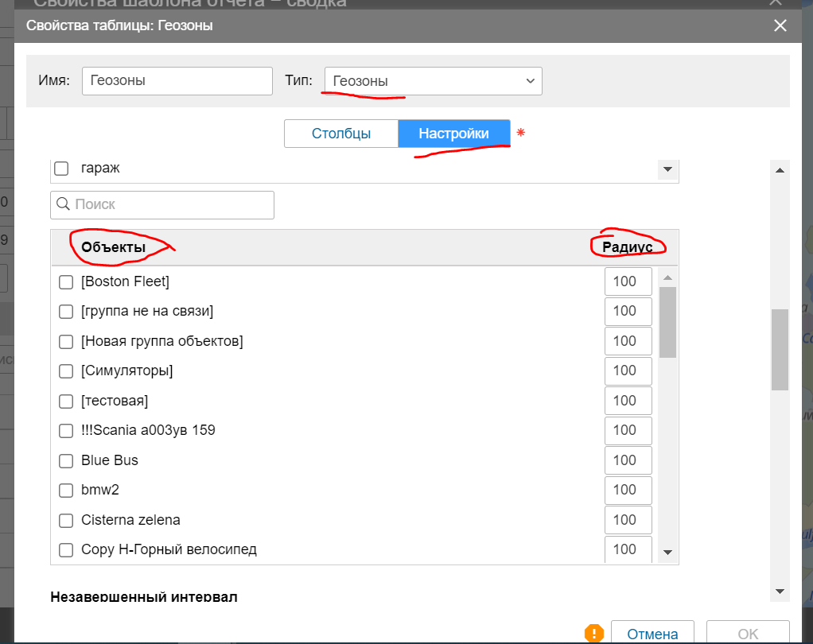Click the orange warning icon near Отмена
Screen dimensions: 813x644
[x=593, y=634]
